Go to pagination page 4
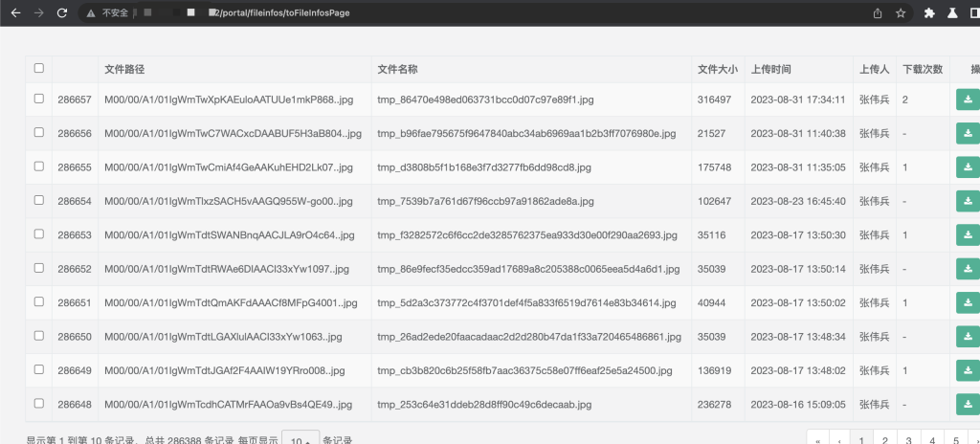 (x=932, y=437)
